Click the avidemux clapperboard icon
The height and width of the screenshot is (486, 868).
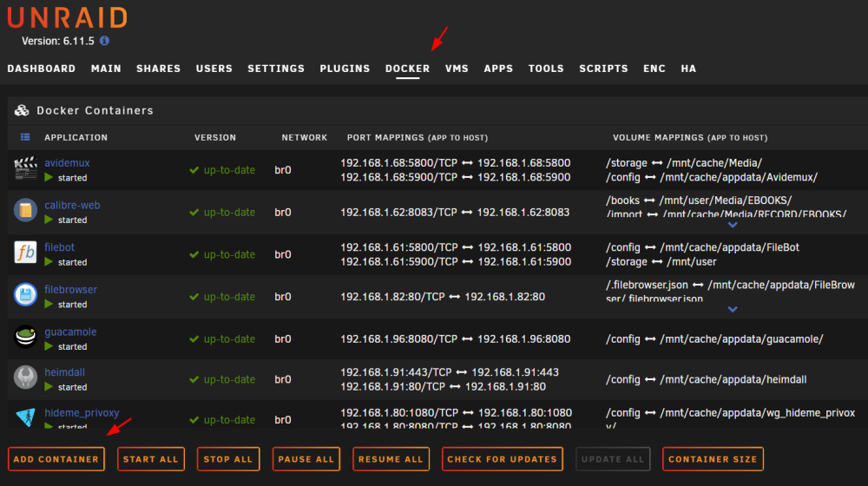coord(25,168)
